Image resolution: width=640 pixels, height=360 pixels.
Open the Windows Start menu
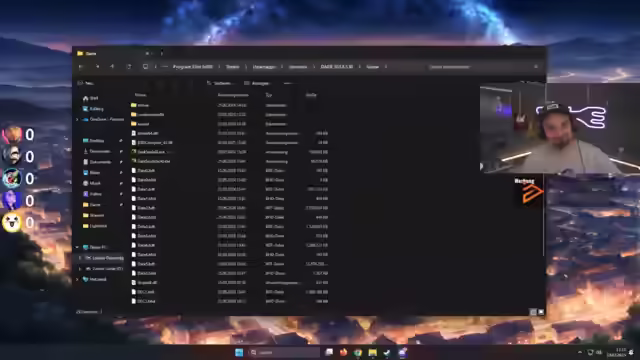coord(239,352)
